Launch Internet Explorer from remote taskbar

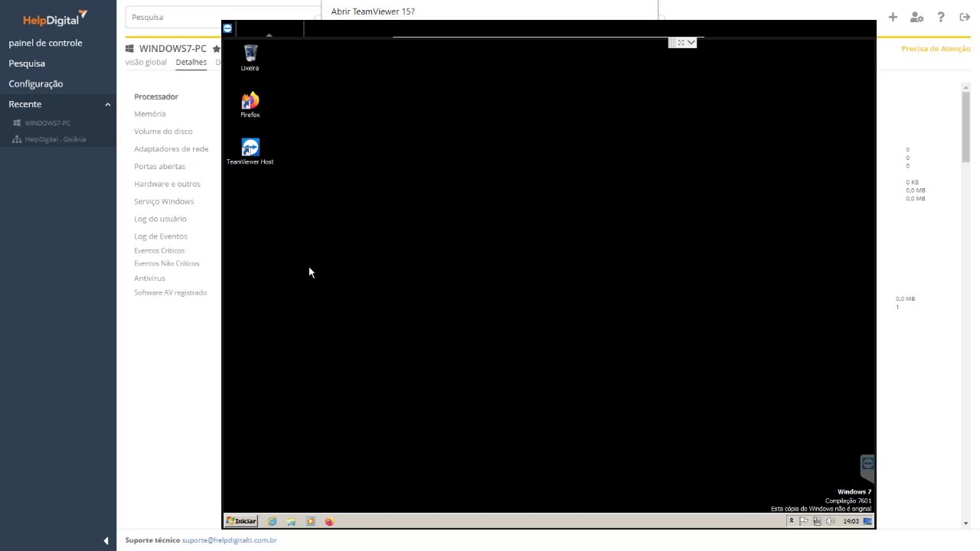click(x=273, y=521)
